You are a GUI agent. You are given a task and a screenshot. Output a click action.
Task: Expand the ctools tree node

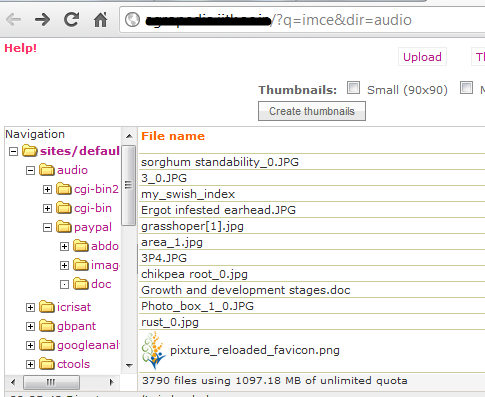tap(30, 364)
